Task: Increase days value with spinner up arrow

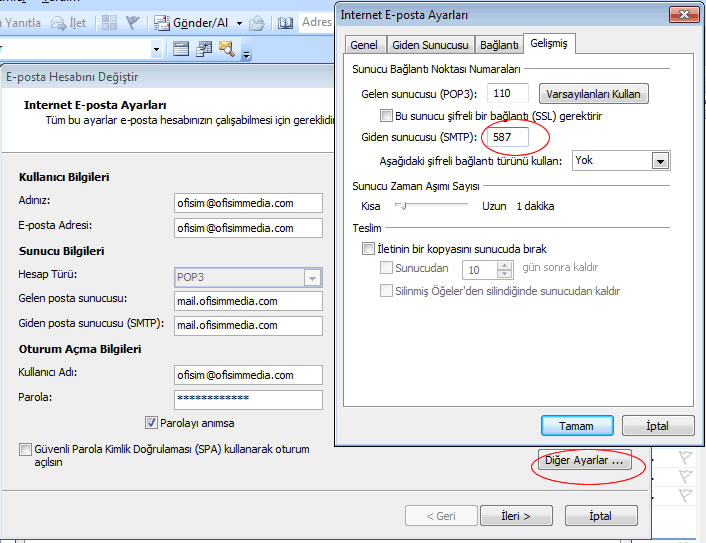Action: tap(505, 266)
